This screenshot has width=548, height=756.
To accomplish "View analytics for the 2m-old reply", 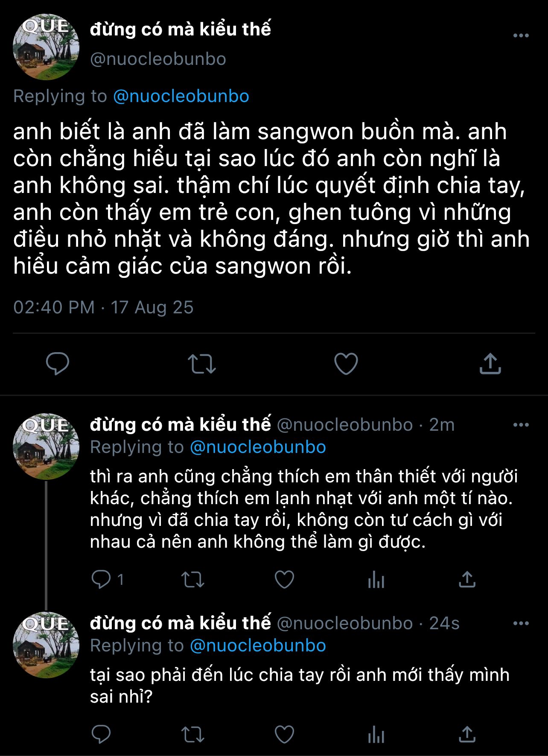I will pos(376,579).
